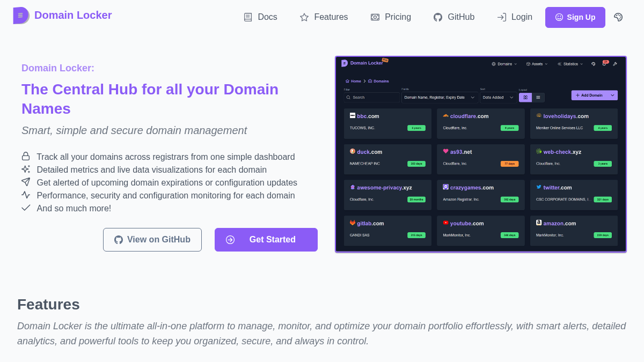644x362 pixels.
Task: Click the Domain Locker logo icon
Action: pos(21,16)
